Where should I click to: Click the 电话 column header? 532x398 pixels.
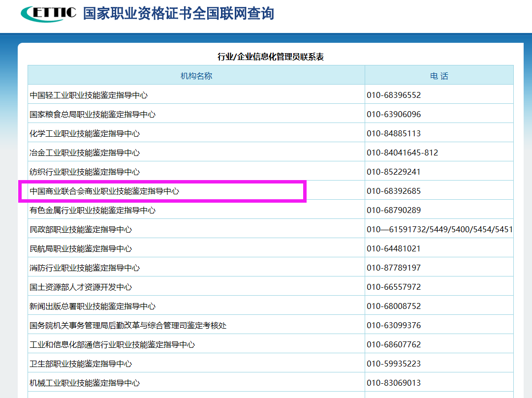tap(439, 76)
